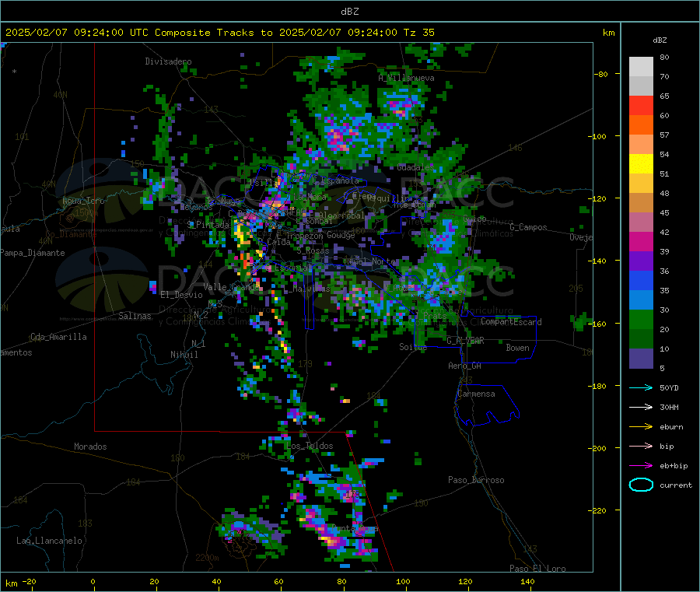The height and width of the screenshot is (592, 700).
Task: Select the 36 dBZ purple swatch
Action: click(641, 261)
